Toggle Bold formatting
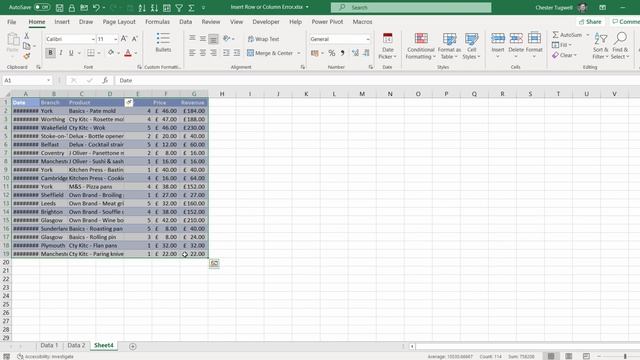This screenshot has width=640, height=360. (50, 53)
